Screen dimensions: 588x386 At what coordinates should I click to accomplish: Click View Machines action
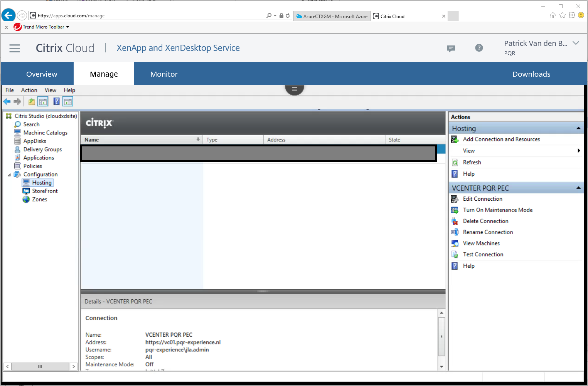[x=481, y=243]
